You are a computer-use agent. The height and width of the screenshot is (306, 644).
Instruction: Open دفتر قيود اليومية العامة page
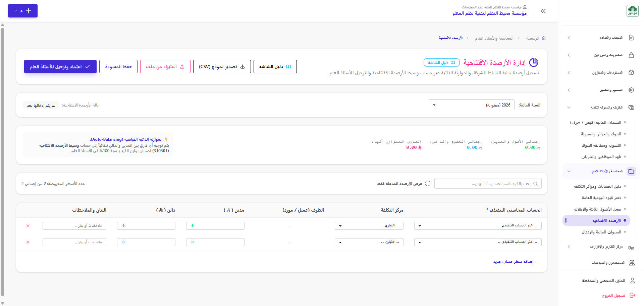[601, 198]
